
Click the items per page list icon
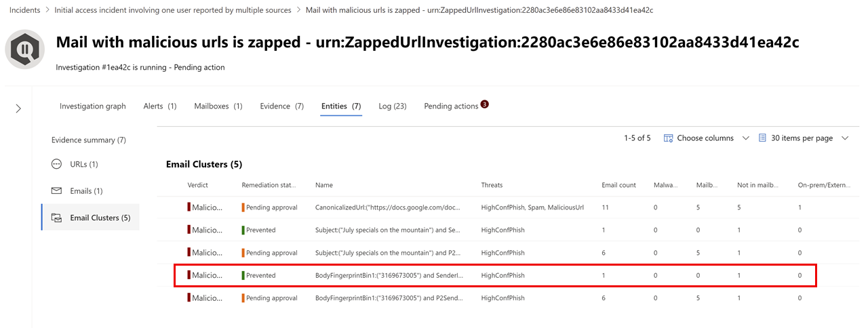762,138
